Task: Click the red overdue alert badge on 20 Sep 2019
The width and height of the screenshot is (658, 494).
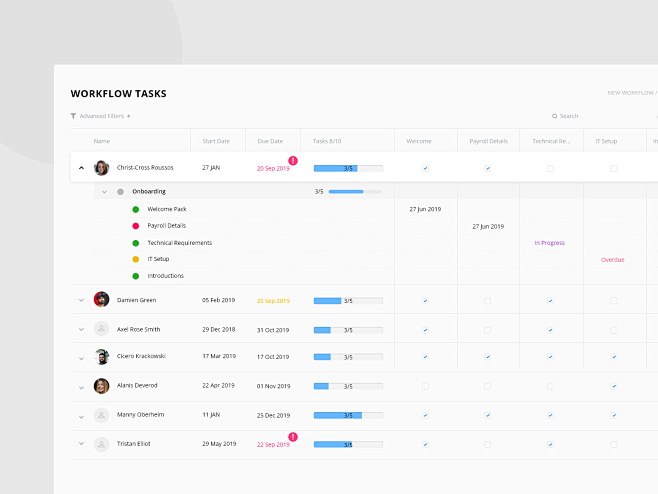Action: click(x=293, y=160)
